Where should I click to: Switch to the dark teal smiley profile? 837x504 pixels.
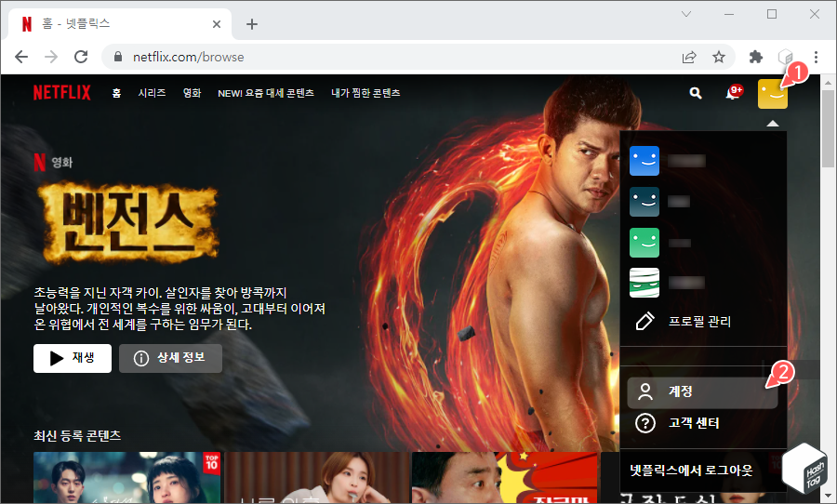coord(644,201)
